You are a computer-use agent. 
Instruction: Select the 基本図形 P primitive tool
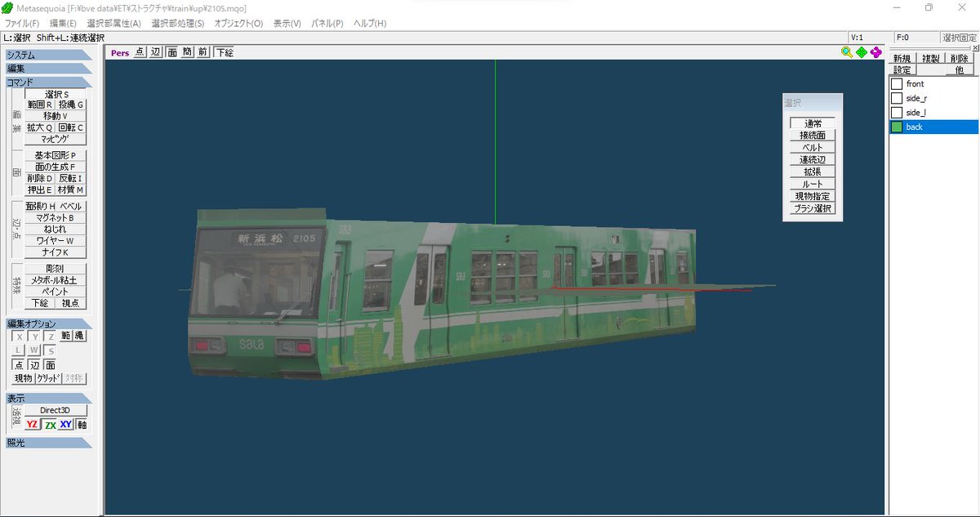pyautogui.click(x=56, y=155)
